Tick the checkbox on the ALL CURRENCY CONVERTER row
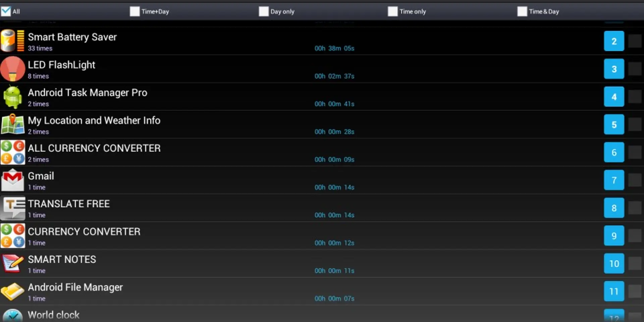 pos(635,152)
